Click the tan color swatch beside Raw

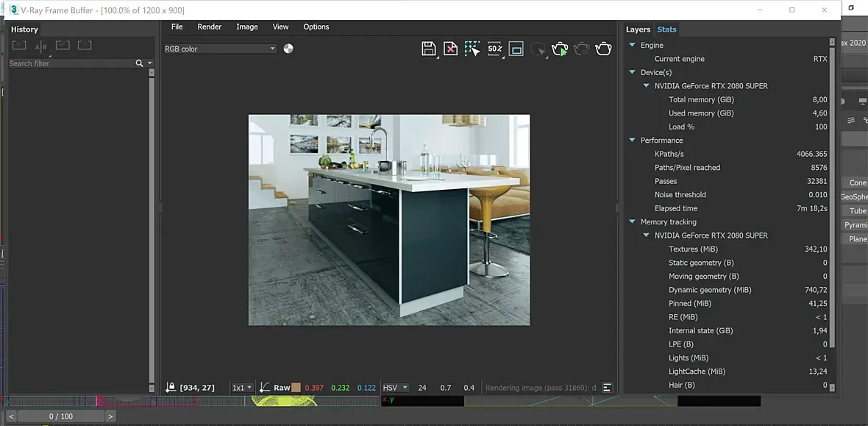tap(296, 387)
